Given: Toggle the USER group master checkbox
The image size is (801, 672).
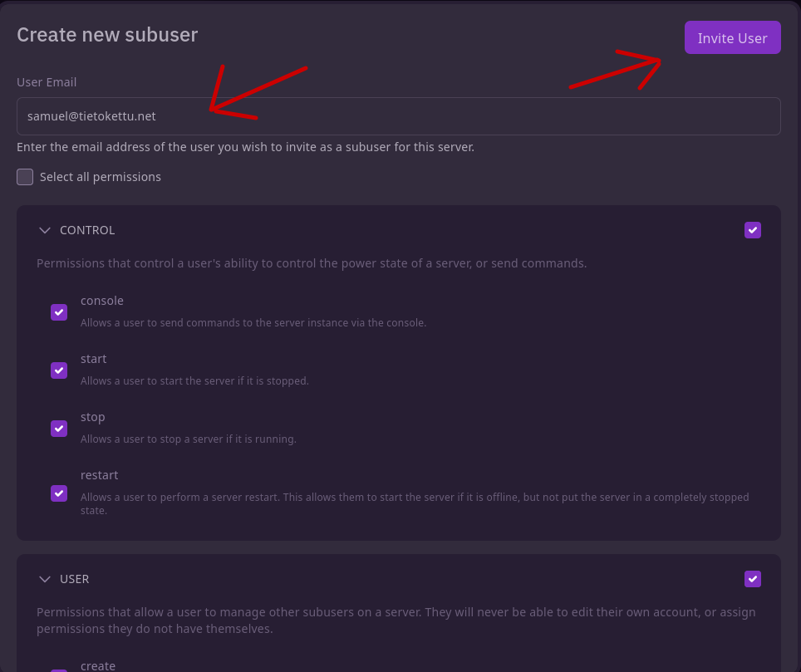Looking at the screenshot, I should tap(752, 579).
